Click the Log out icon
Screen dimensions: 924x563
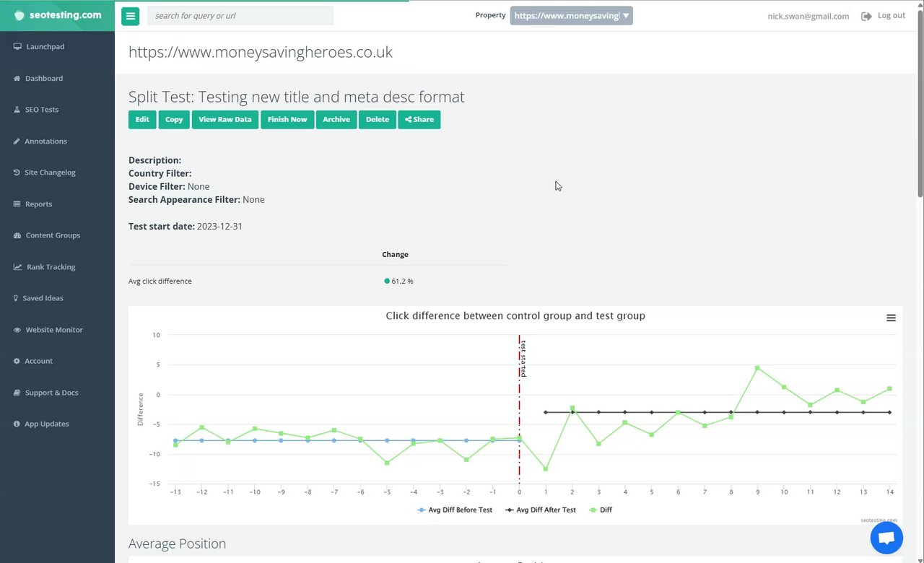tap(866, 16)
